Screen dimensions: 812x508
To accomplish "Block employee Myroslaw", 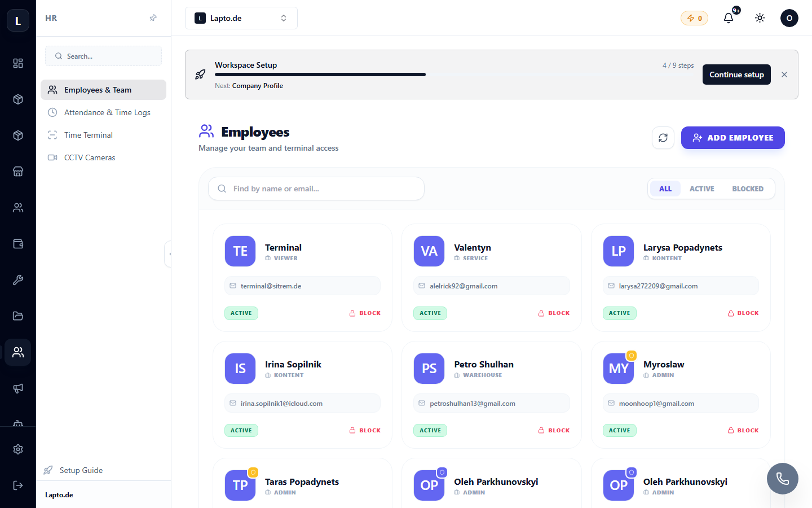I will 743,431.
